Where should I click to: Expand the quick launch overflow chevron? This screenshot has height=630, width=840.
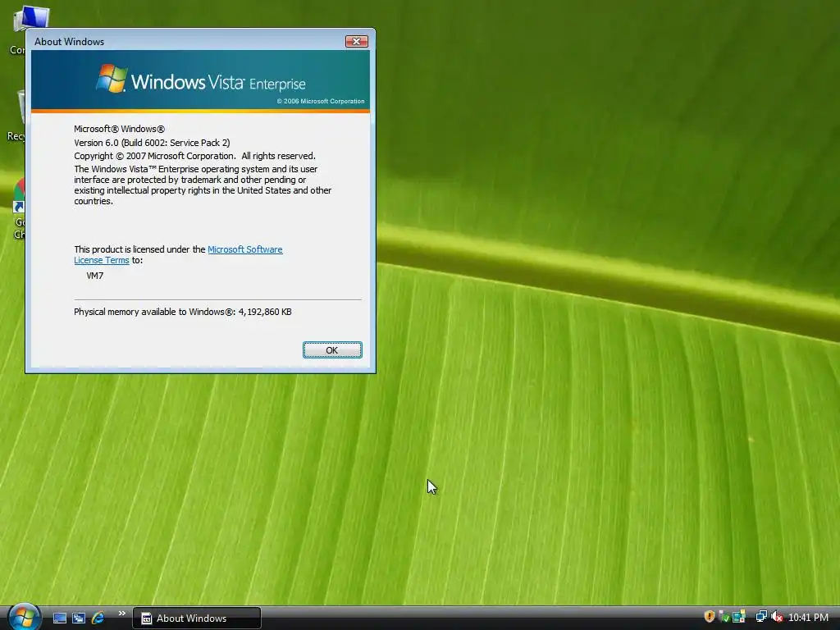(122, 614)
